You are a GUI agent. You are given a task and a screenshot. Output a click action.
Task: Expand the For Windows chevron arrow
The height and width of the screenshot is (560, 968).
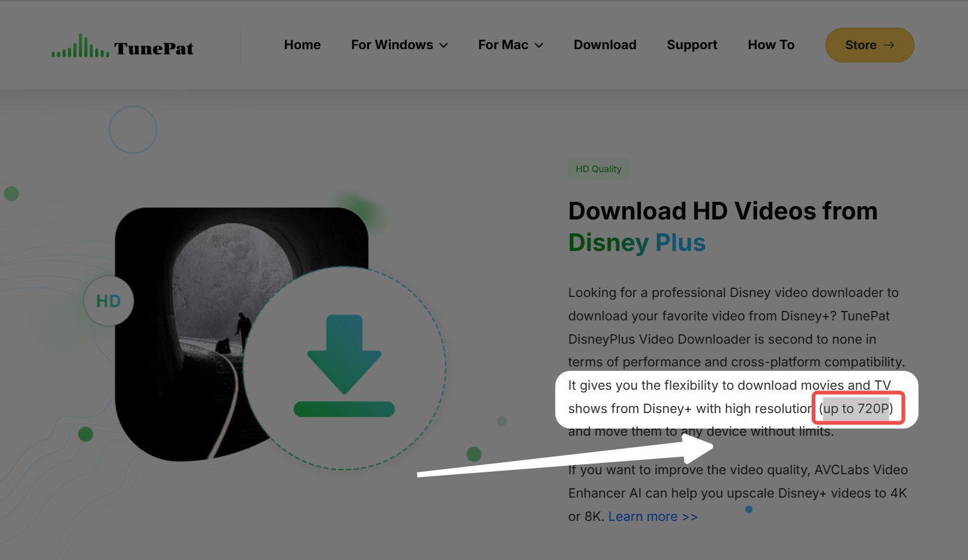pyautogui.click(x=443, y=45)
